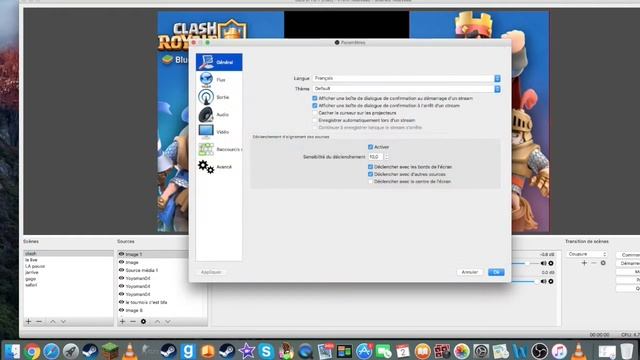Add a scene transition with plus icon

pos(584,263)
